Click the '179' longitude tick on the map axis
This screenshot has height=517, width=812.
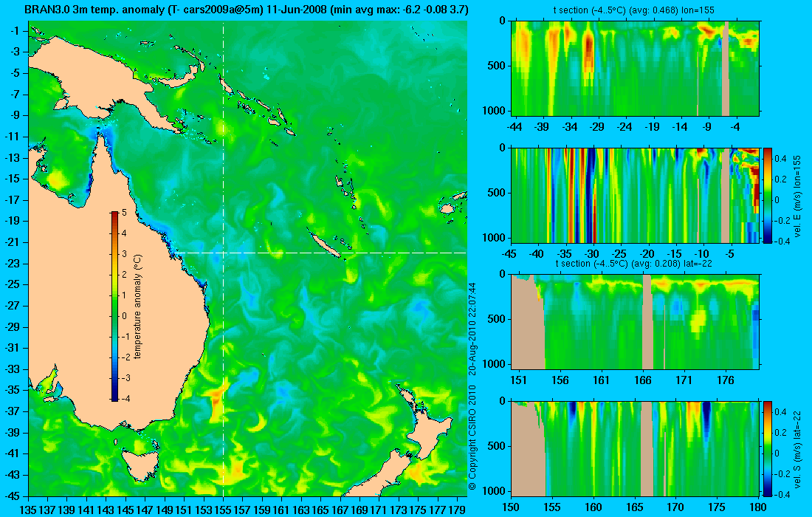[x=457, y=510]
